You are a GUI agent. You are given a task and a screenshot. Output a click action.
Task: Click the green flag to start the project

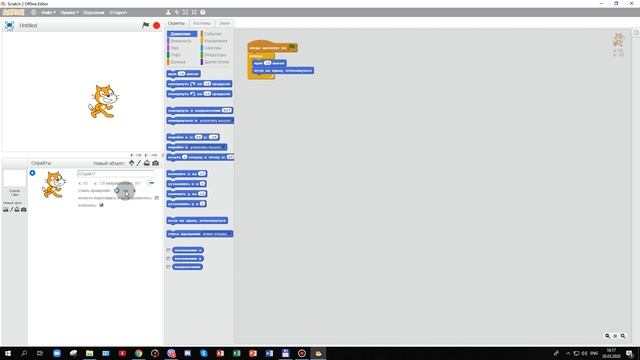tap(145, 25)
